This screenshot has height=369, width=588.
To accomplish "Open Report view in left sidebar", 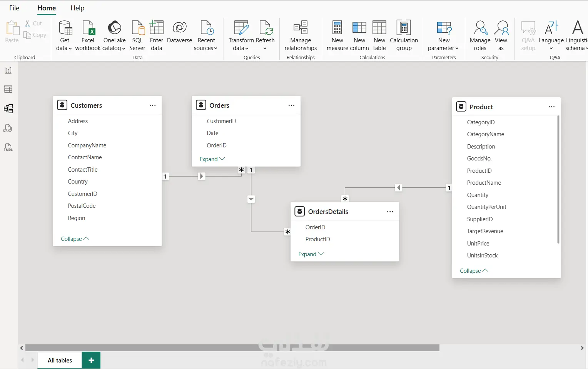I will coord(8,70).
